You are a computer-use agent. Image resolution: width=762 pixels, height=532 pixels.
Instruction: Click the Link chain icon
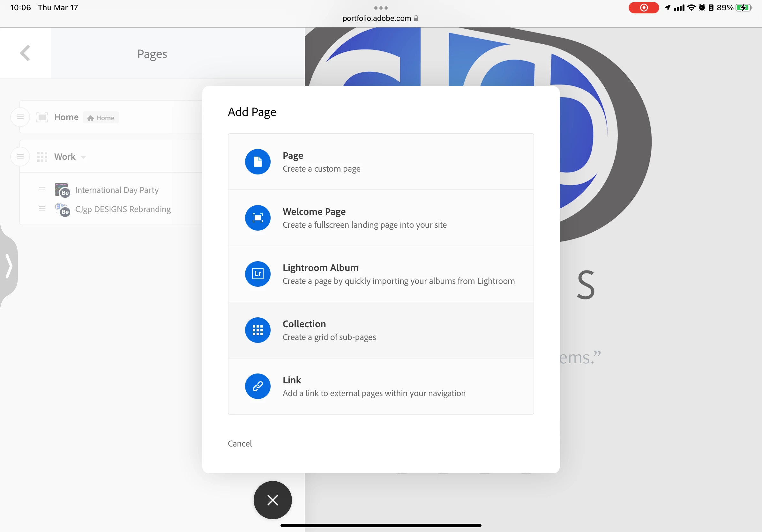(x=258, y=386)
